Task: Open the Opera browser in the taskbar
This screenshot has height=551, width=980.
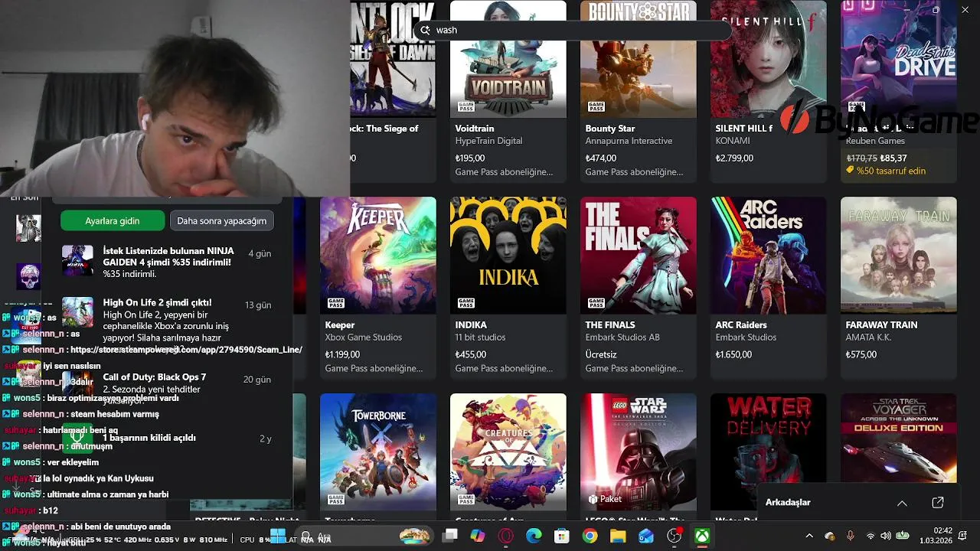Action: tap(505, 536)
